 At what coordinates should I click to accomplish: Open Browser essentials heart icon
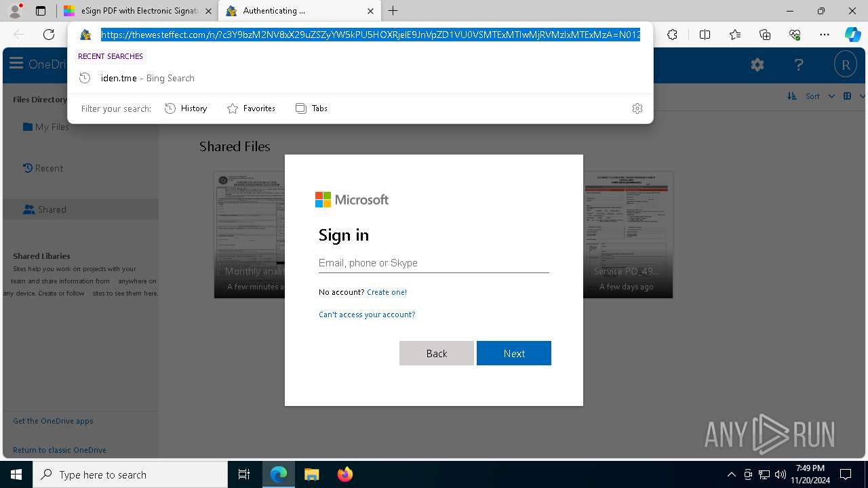click(795, 35)
